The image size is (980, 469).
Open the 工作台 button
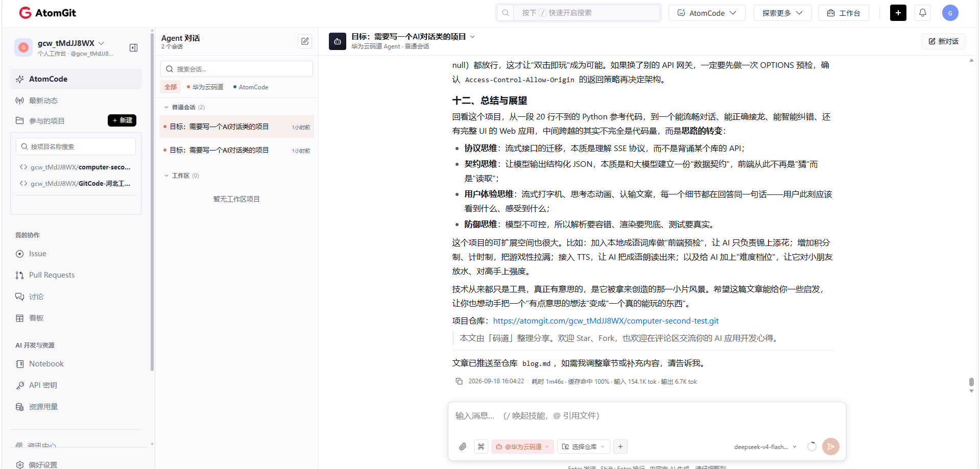click(844, 13)
